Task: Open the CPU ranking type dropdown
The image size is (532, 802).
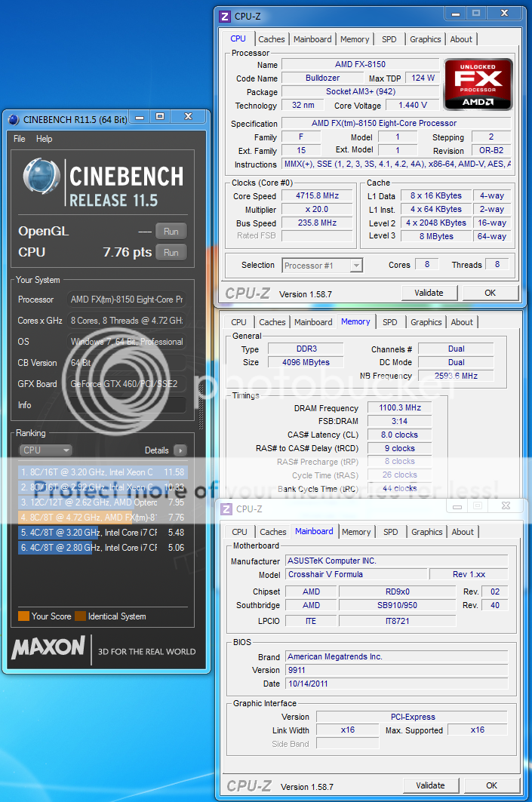Action: [45, 450]
